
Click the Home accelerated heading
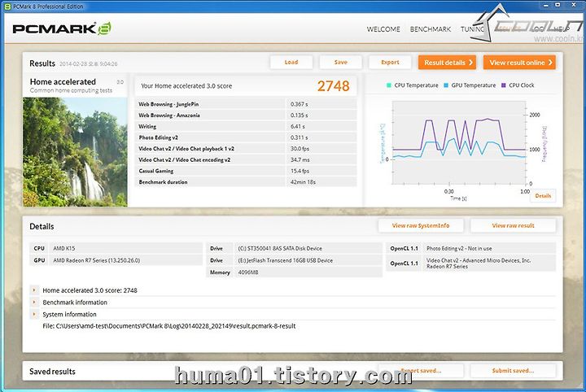coord(63,82)
